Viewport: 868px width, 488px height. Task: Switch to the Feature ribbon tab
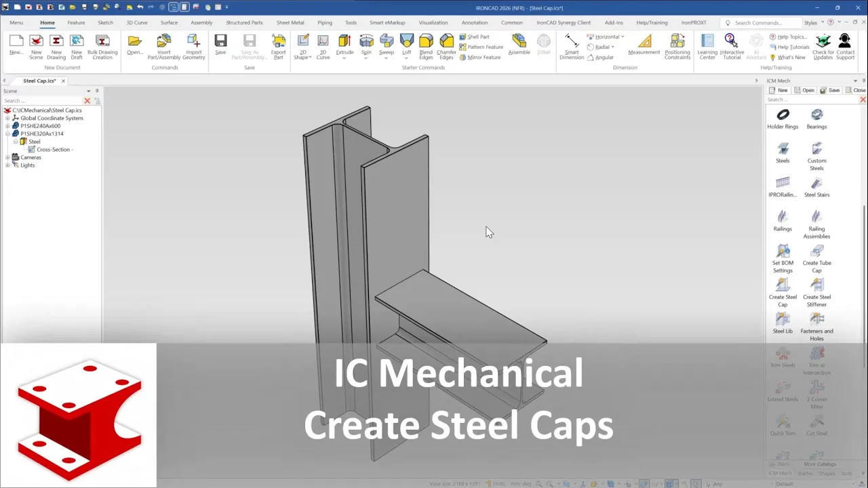click(76, 22)
